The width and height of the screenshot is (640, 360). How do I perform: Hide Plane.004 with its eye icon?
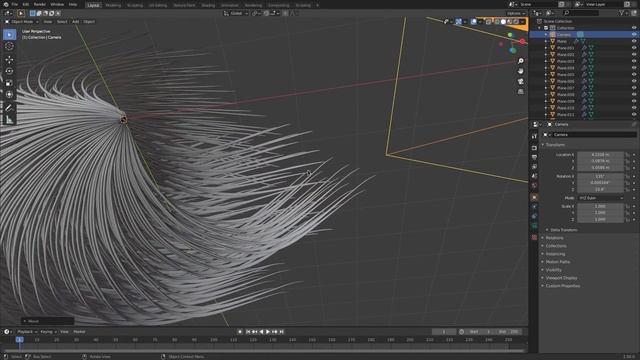634,68
